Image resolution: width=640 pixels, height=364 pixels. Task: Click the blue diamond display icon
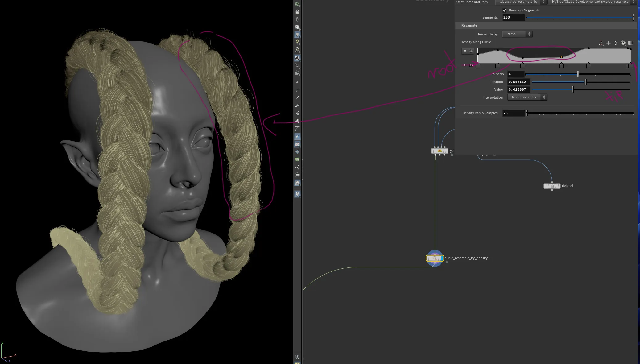pos(297,152)
